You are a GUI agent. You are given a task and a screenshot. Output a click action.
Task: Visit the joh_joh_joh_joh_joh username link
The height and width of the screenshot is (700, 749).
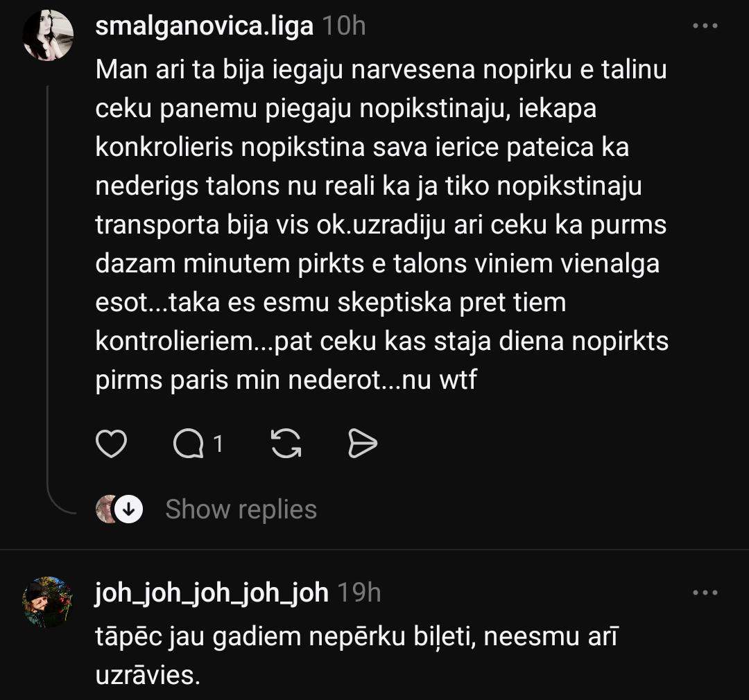(x=212, y=593)
